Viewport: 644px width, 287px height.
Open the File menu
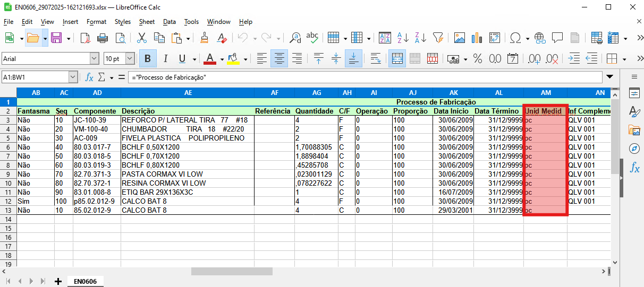point(9,22)
